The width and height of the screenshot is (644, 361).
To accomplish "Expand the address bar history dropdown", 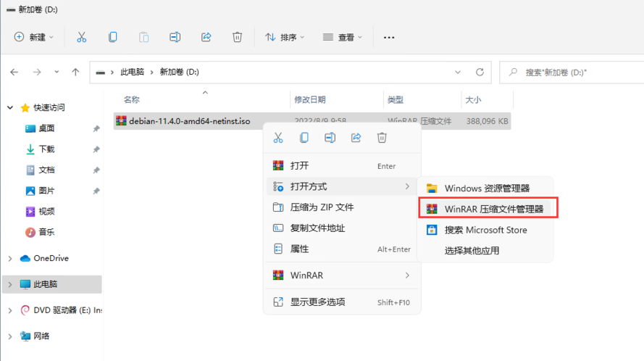I will (x=458, y=72).
